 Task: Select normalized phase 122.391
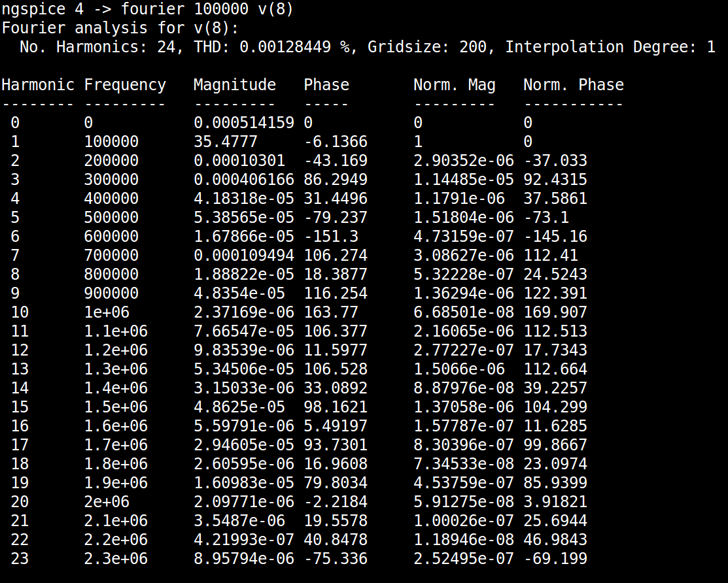555,293
